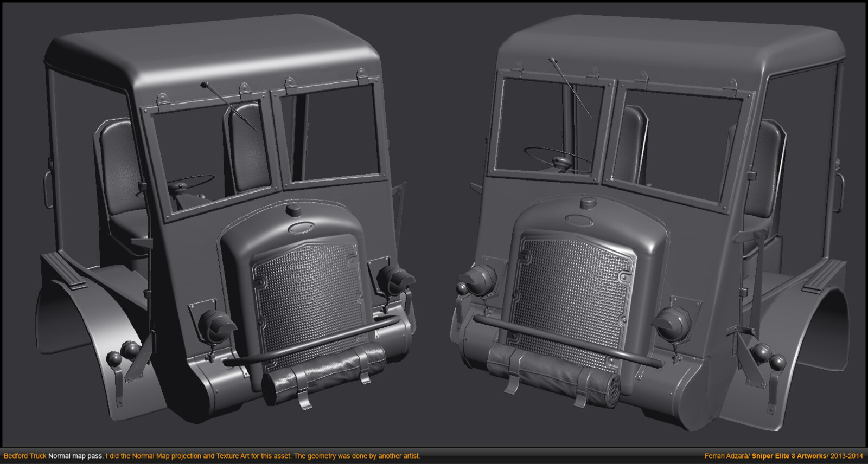Screen dimensions: 868x464
Task: Click the 'Sniper Elite 3 Artworks/' text
Action: click(x=790, y=456)
